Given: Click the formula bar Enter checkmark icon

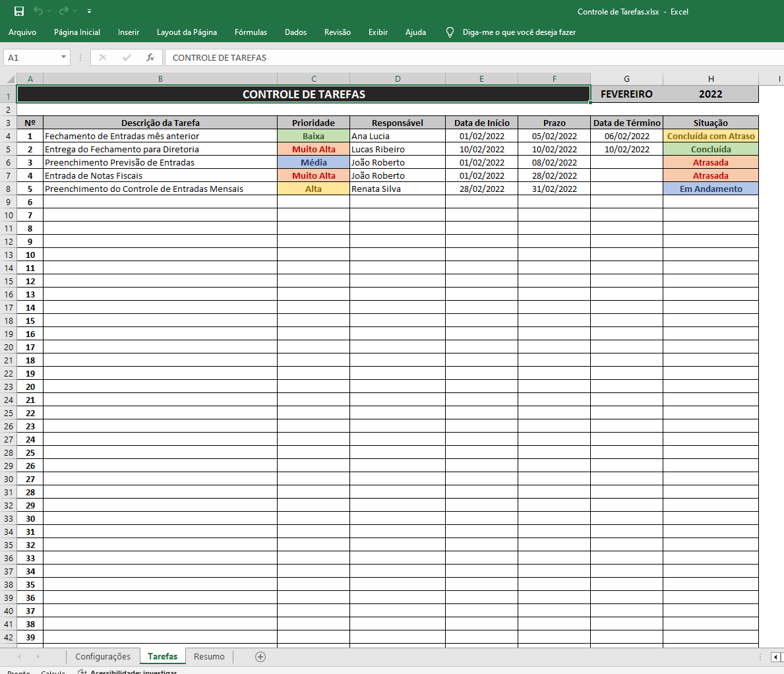Looking at the screenshot, I should pos(127,57).
